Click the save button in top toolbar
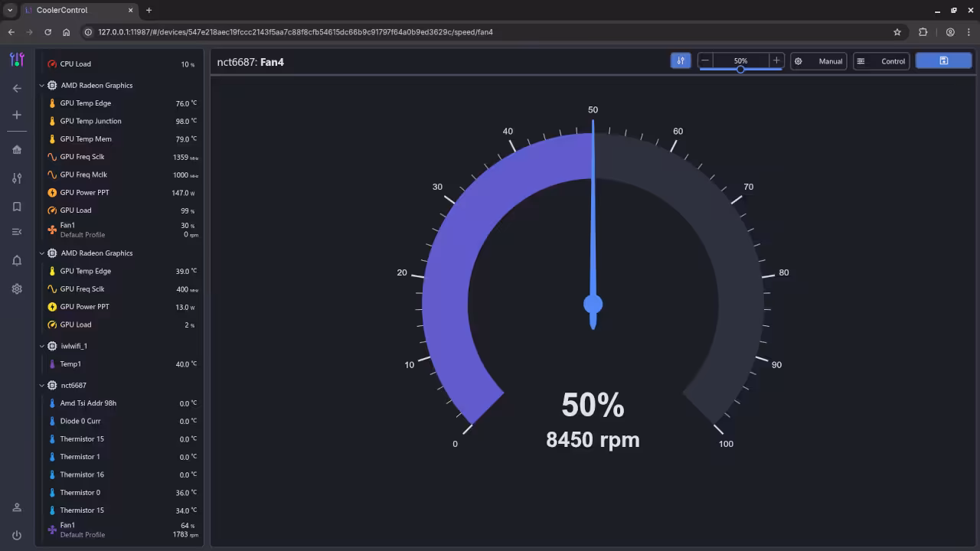Screen dimensions: 980x551 [943, 61]
